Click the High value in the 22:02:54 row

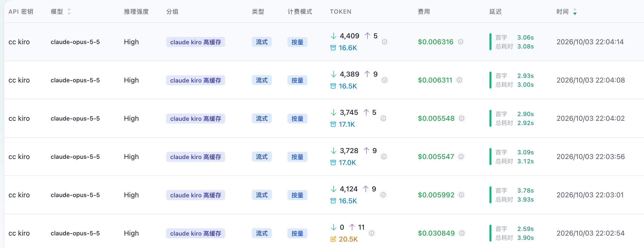[131, 233]
